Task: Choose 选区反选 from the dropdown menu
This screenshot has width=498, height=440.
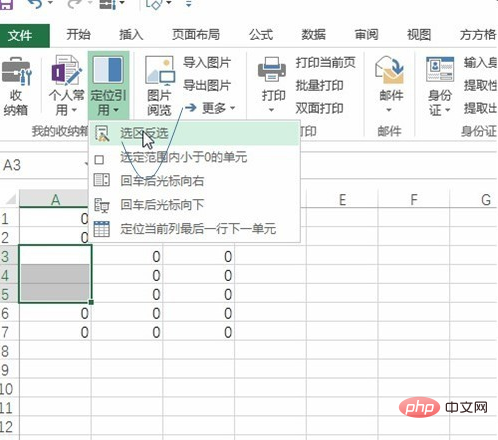Action: [x=195, y=133]
